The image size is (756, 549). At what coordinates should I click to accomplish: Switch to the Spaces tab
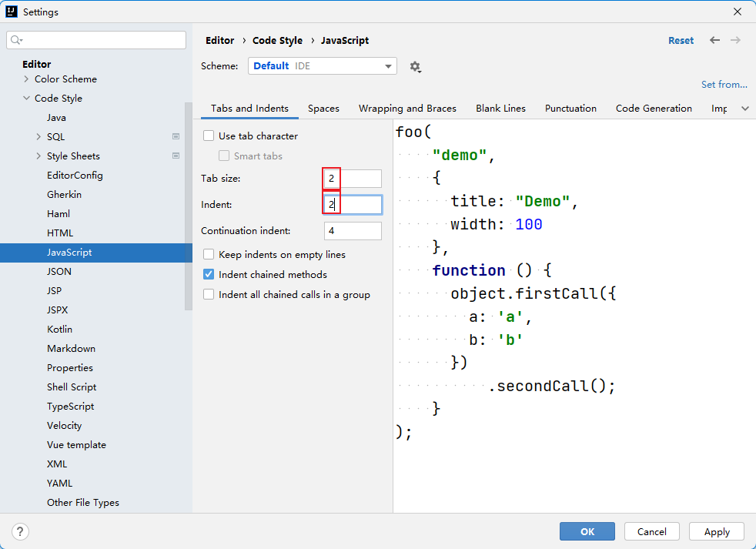323,109
